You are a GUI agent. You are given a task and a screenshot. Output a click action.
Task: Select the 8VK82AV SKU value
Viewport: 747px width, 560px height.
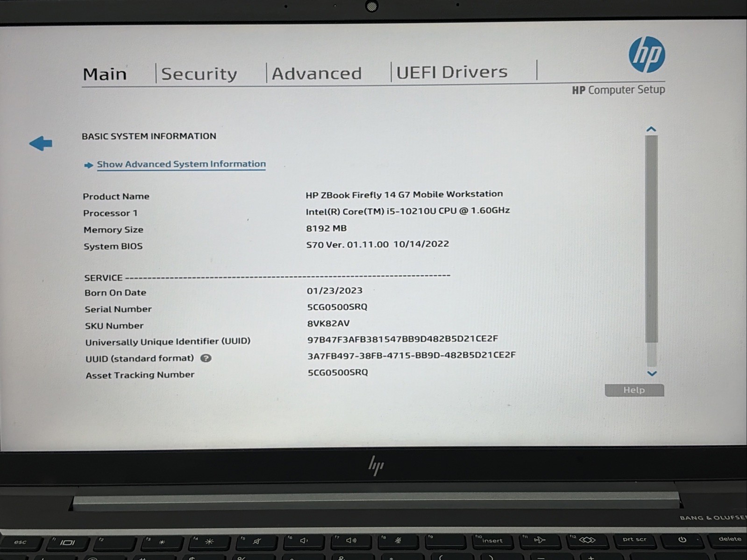(328, 323)
